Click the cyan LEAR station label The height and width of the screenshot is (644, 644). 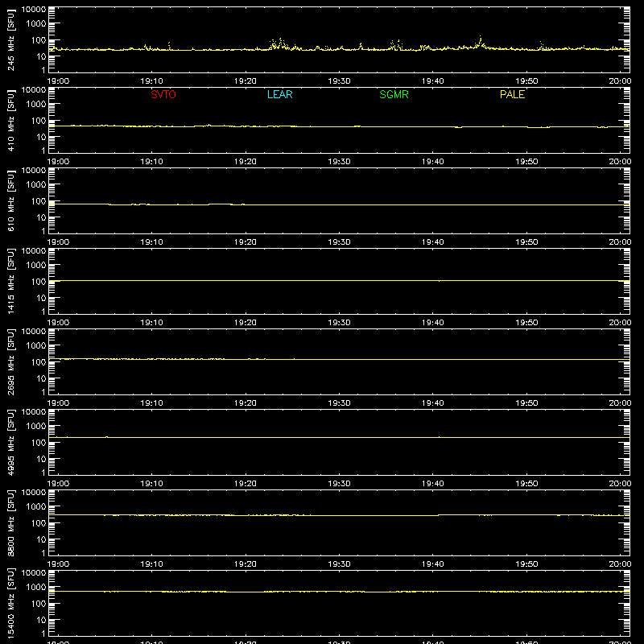pyautogui.click(x=279, y=94)
